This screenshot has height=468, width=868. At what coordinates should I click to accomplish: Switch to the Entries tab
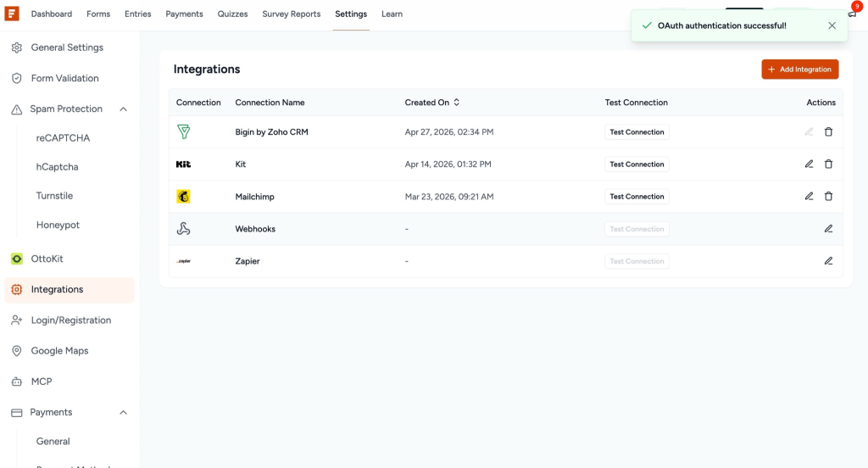coord(138,14)
